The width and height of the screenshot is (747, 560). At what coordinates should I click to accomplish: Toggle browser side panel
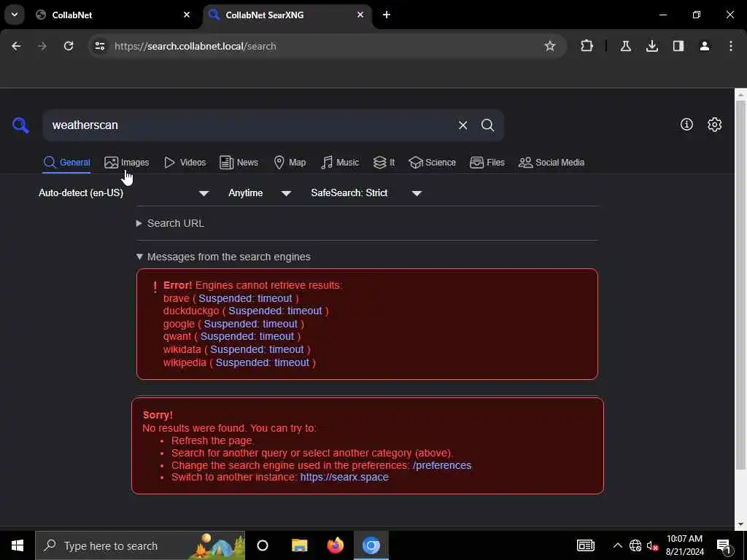point(678,46)
